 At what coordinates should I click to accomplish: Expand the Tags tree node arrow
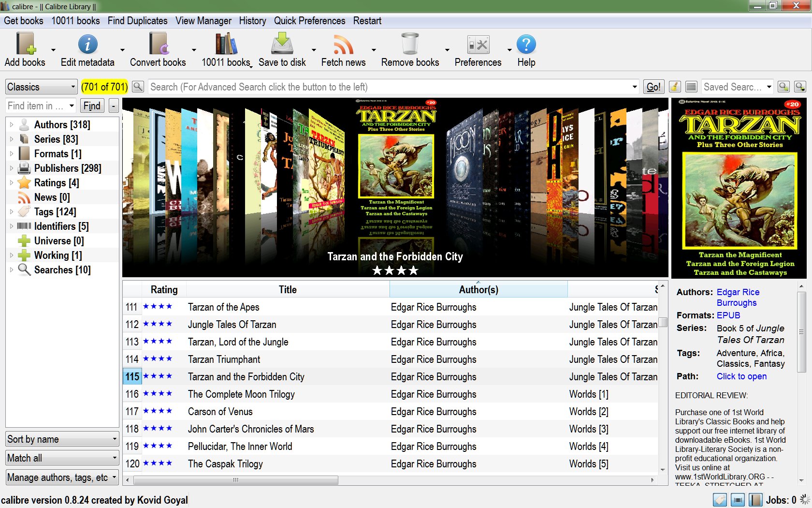(x=12, y=211)
